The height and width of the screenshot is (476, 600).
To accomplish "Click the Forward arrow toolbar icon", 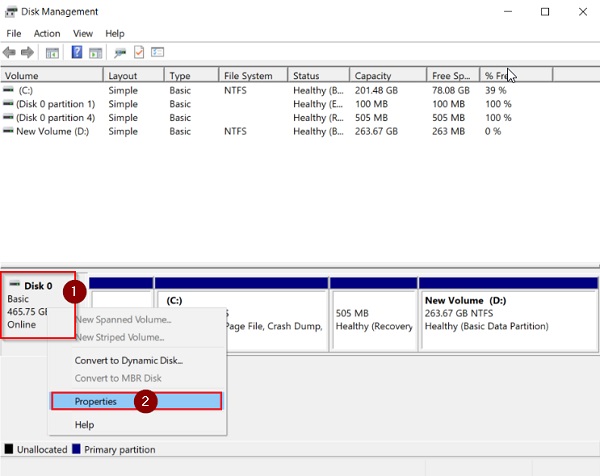I will [27, 52].
